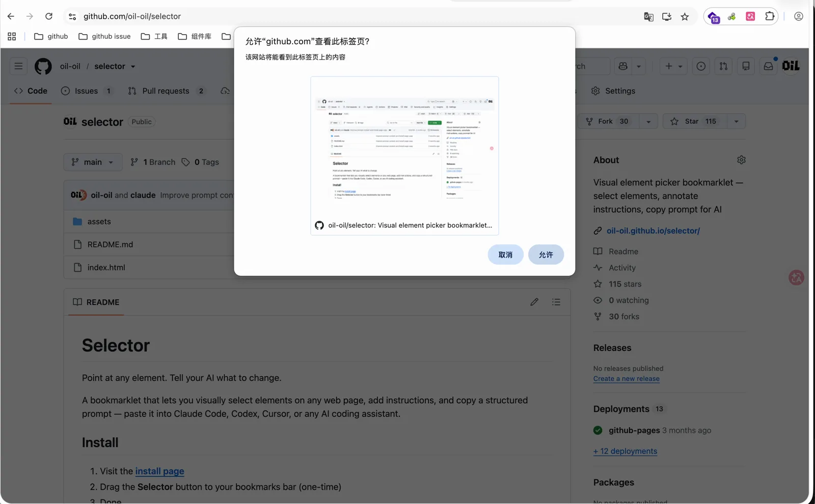This screenshot has height=504, width=815.
Task: Edit the README with the pencil icon
Action: pyautogui.click(x=534, y=302)
